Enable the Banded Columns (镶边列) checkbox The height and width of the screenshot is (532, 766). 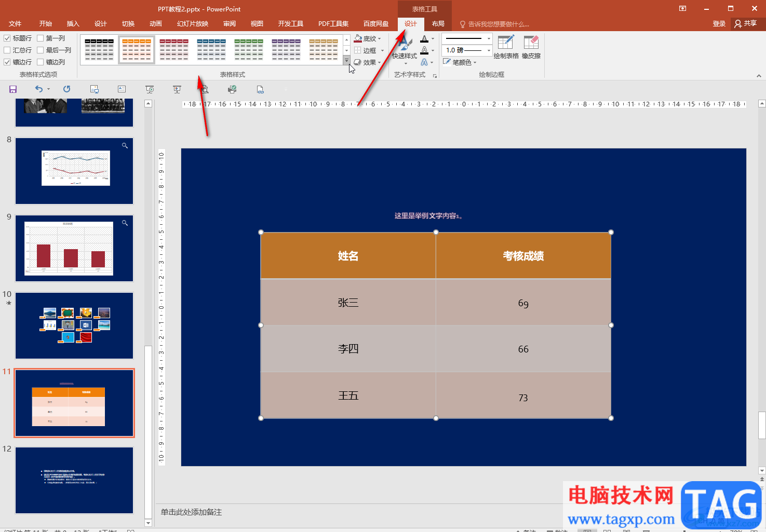coord(41,62)
